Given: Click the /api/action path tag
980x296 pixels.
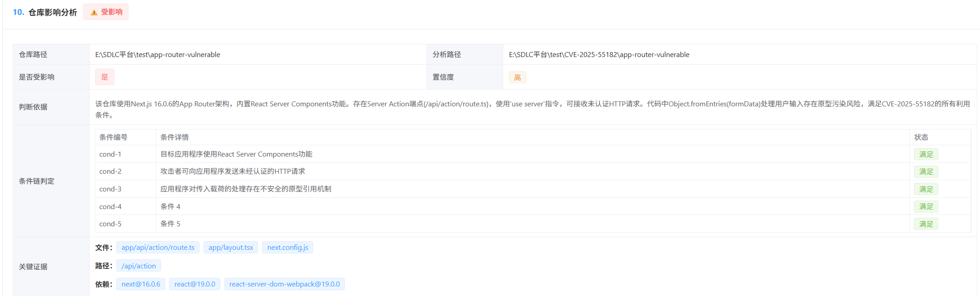Looking at the screenshot, I should (138, 266).
